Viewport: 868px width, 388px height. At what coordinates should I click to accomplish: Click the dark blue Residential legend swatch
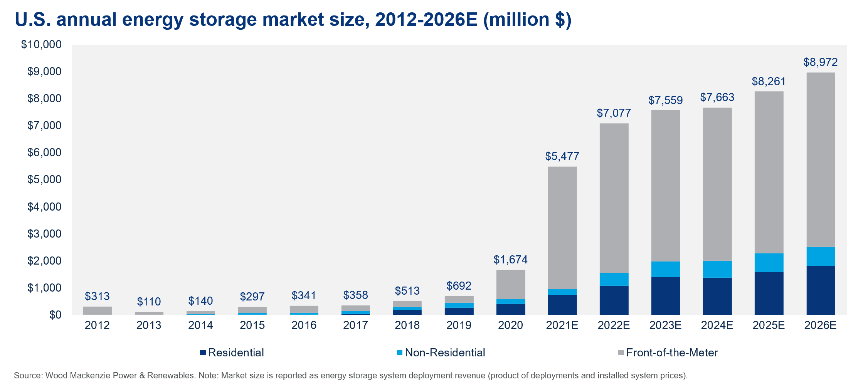tap(203, 353)
